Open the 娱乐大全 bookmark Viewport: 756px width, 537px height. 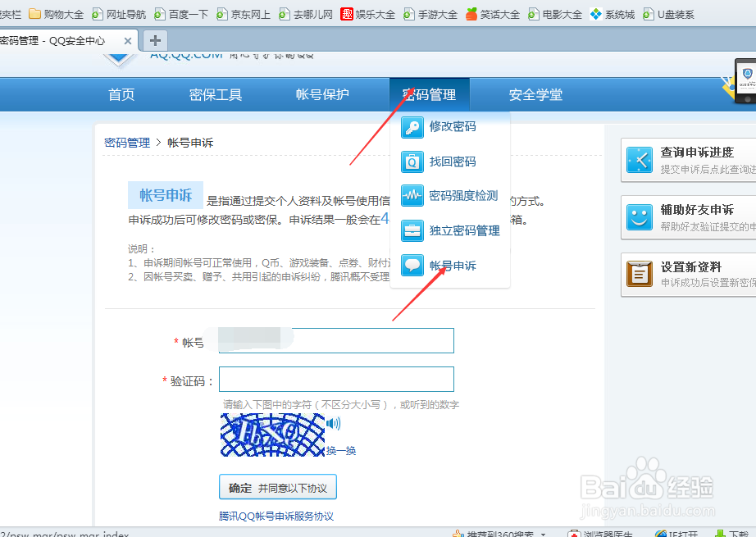click(368, 15)
